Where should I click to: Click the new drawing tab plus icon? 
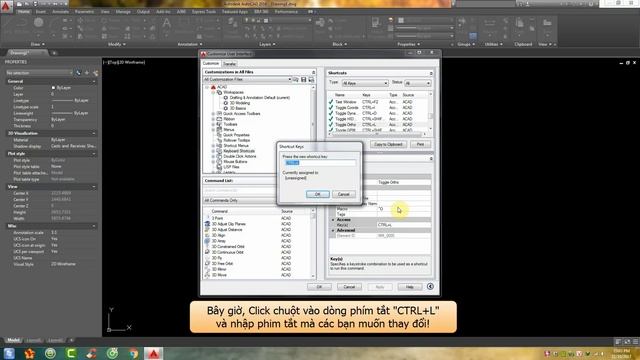click(x=54, y=53)
